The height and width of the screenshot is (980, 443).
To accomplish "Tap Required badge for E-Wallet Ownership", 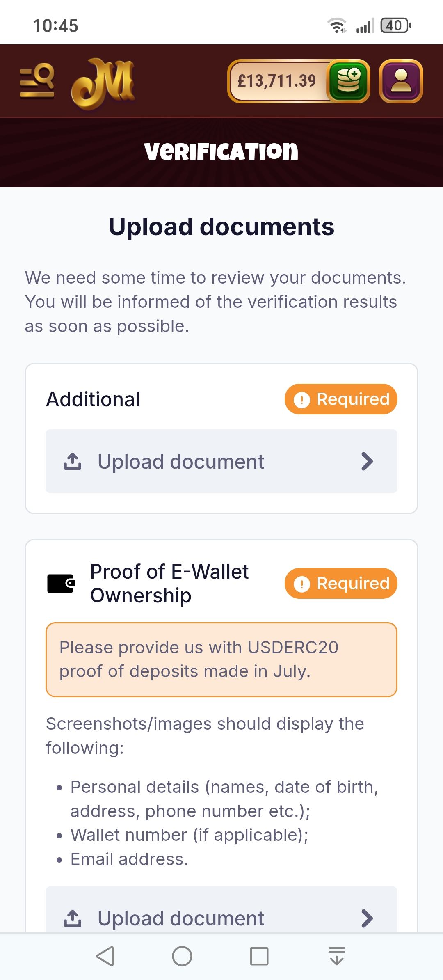I will 341,583.
